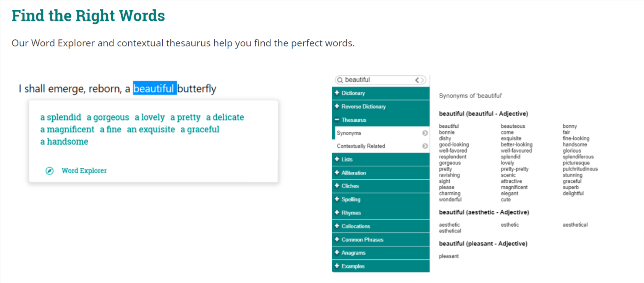Click the arrow icon on Synonyms row
The image size is (644, 283).
pos(425,133)
